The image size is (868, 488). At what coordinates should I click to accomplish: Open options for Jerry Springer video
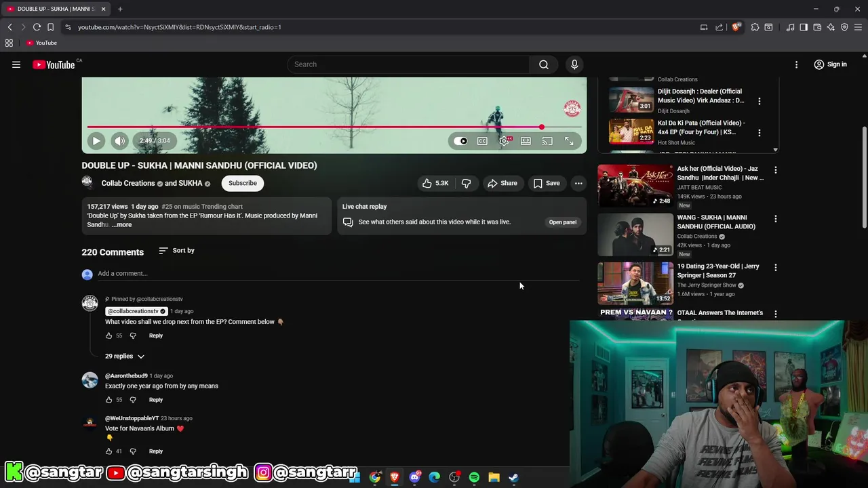click(x=776, y=268)
